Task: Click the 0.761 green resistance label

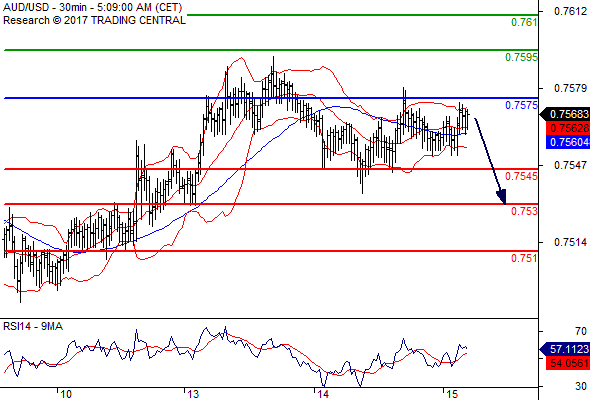Action: [524, 22]
